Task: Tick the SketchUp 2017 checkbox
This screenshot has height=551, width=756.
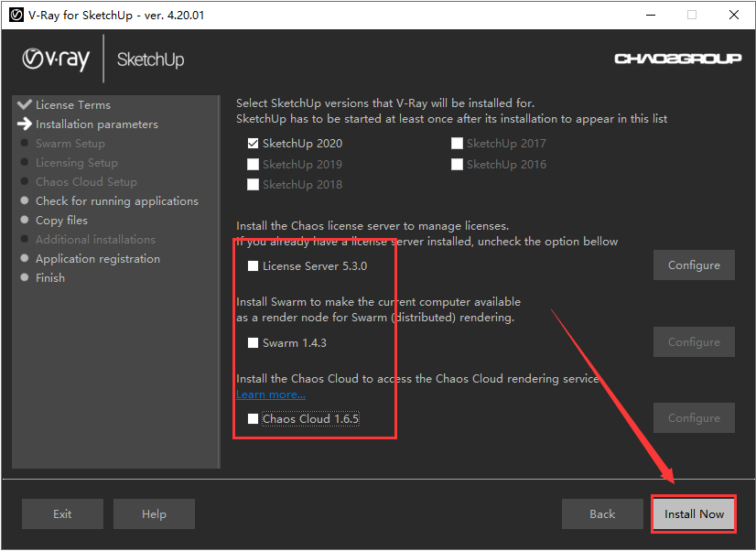Action: [x=457, y=143]
